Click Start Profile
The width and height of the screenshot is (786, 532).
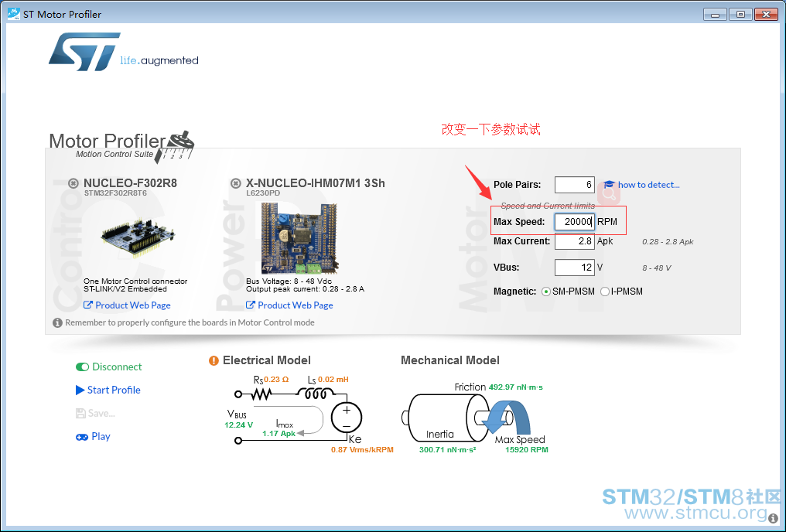[108, 390]
